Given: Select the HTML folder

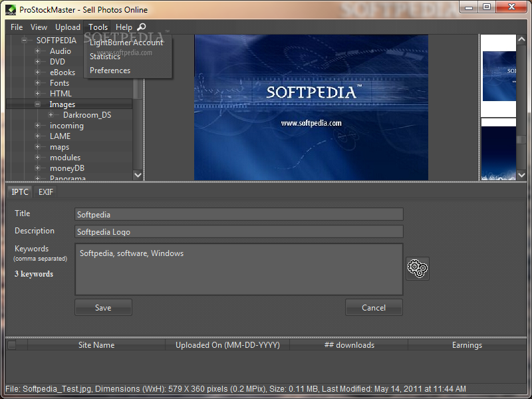Looking at the screenshot, I should coord(61,93).
